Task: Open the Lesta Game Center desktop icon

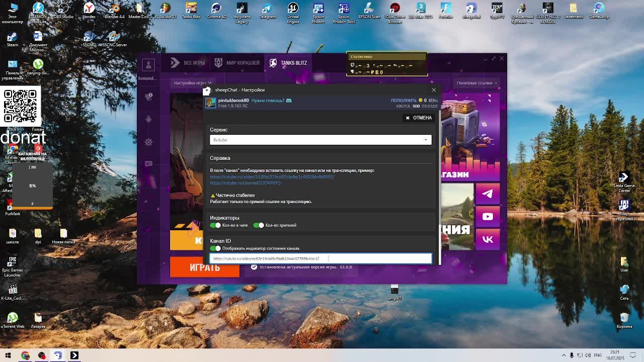Action: click(x=624, y=182)
